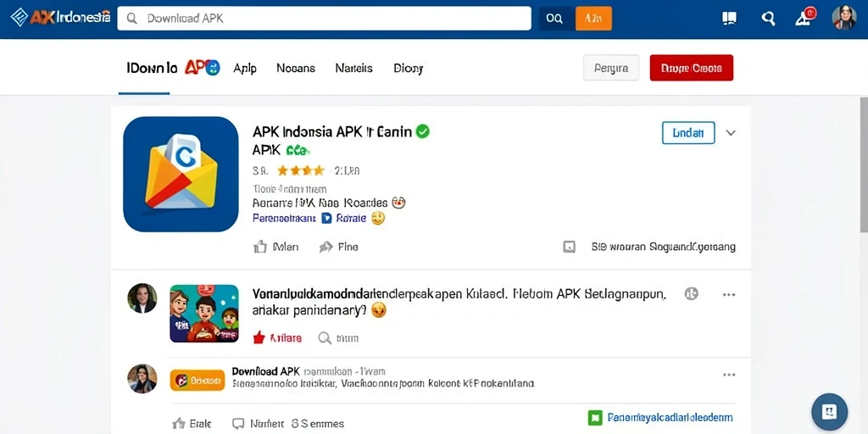Click the blue D icon before Rdrale

coord(326,218)
